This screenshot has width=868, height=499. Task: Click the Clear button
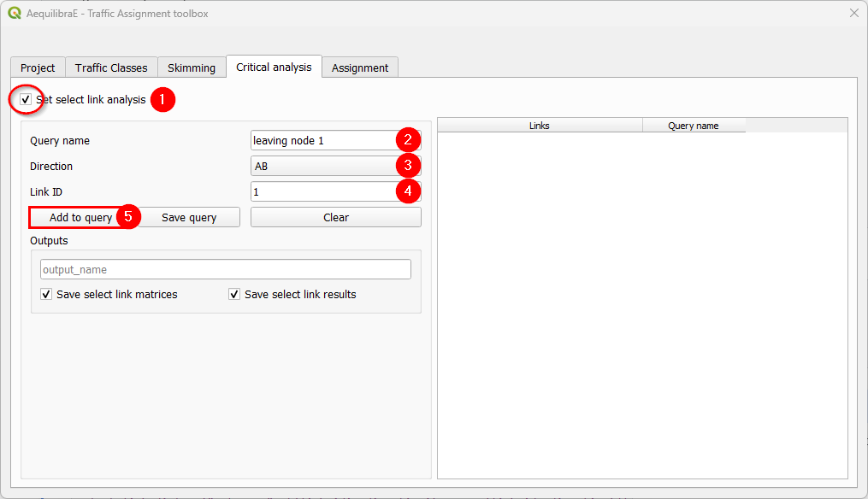pyautogui.click(x=335, y=216)
